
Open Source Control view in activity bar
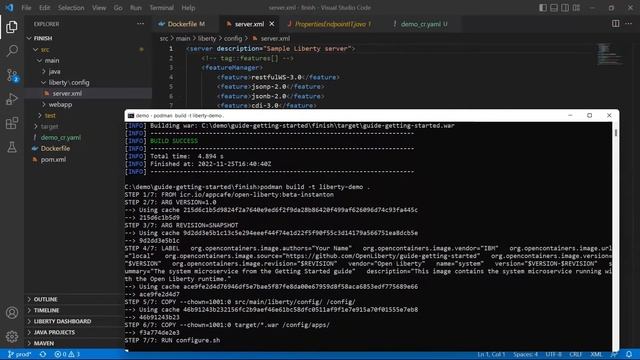pos(12,76)
